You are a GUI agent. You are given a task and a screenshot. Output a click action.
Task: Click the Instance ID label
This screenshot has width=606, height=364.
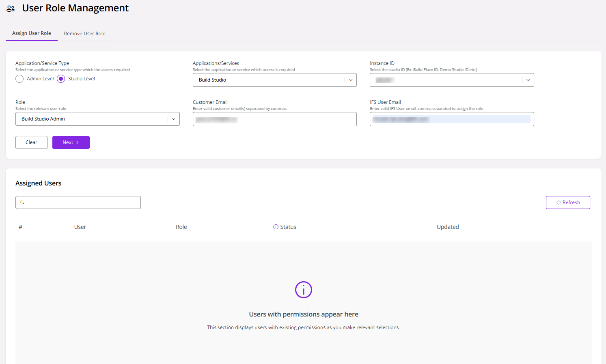pos(382,63)
